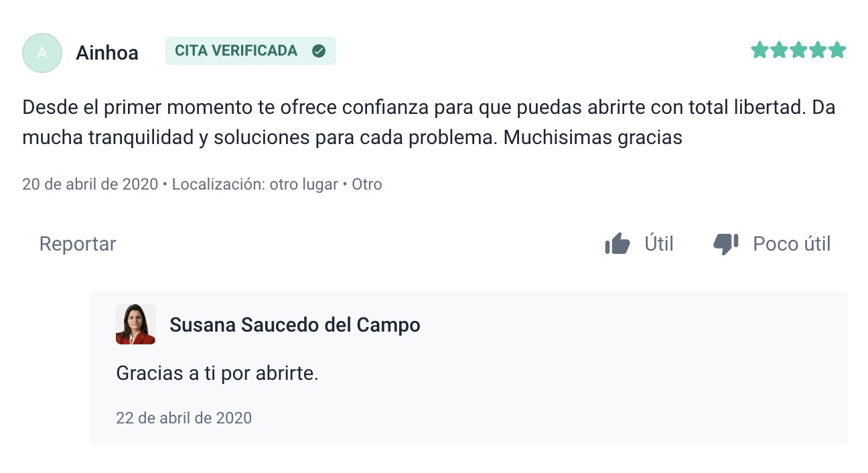This screenshot has width=868, height=473.
Task: Click the name Susana Saucedo del Campo
Action: point(295,325)
